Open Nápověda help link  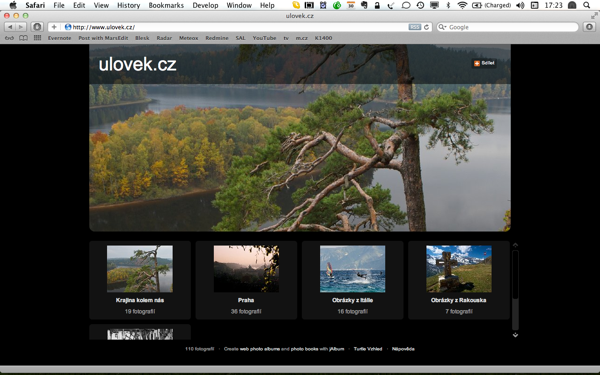click(403, 349)
